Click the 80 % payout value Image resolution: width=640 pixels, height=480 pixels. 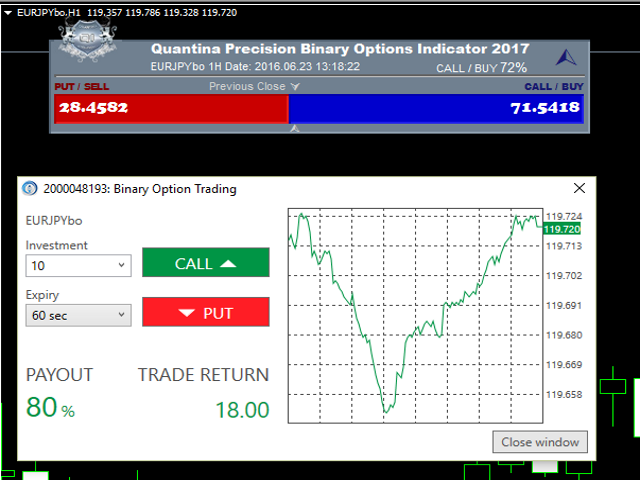(50, 408)
